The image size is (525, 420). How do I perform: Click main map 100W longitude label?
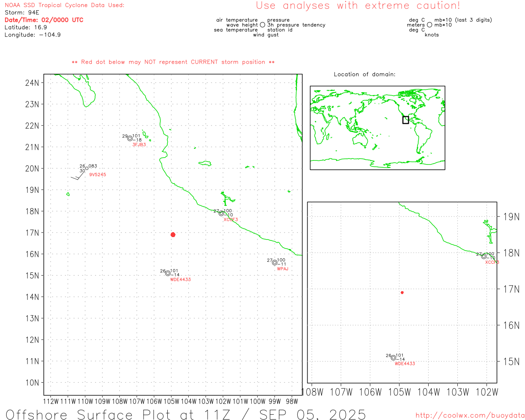click(257, 402)
